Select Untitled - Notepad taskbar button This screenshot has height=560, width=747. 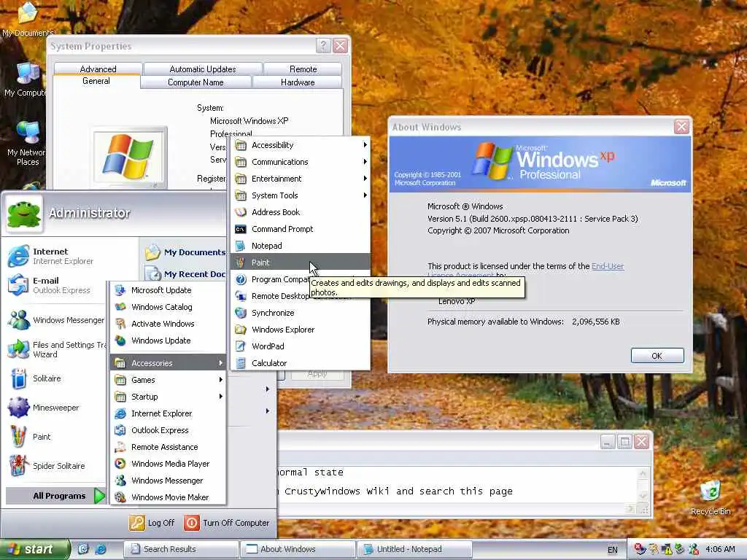tap(414, 549)
